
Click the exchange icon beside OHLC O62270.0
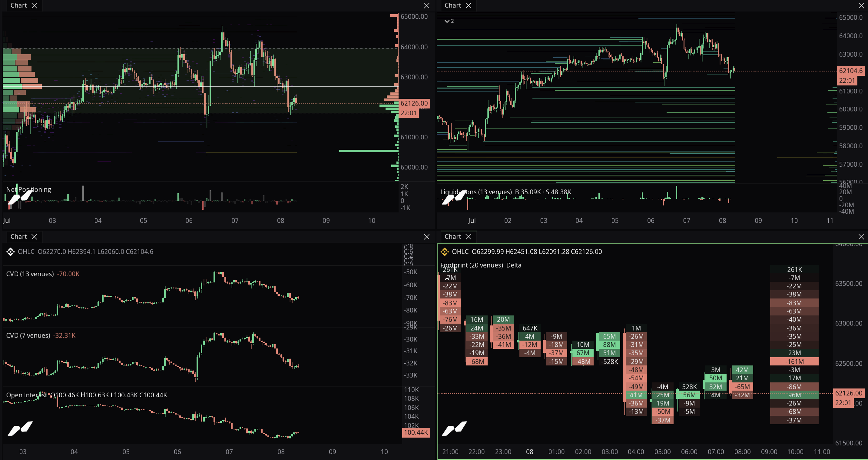(x=10, y=252)
